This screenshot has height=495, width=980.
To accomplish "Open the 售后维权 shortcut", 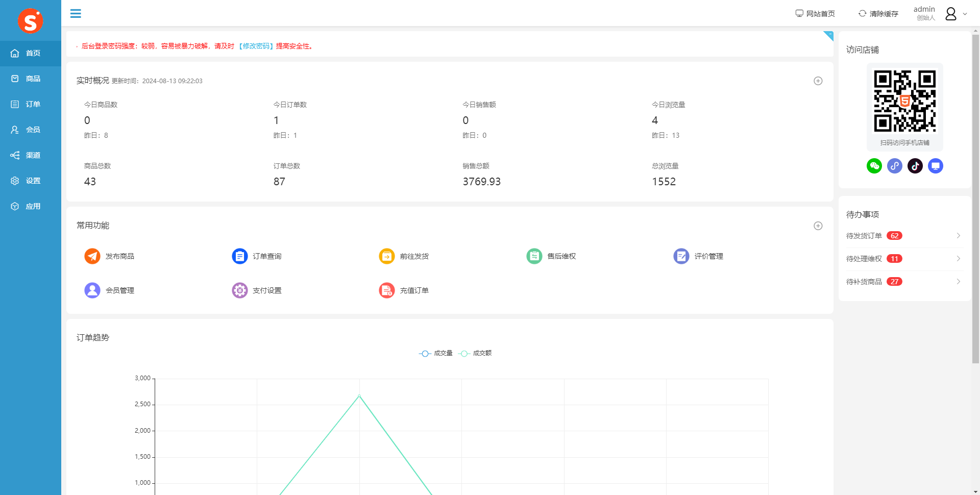I will click(x=551, y=256).
